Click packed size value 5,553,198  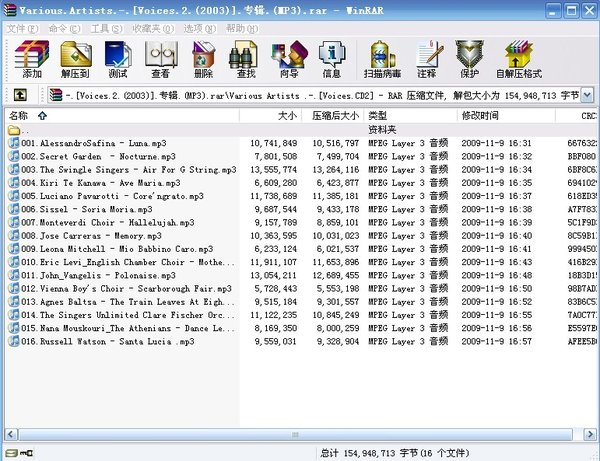338,288
